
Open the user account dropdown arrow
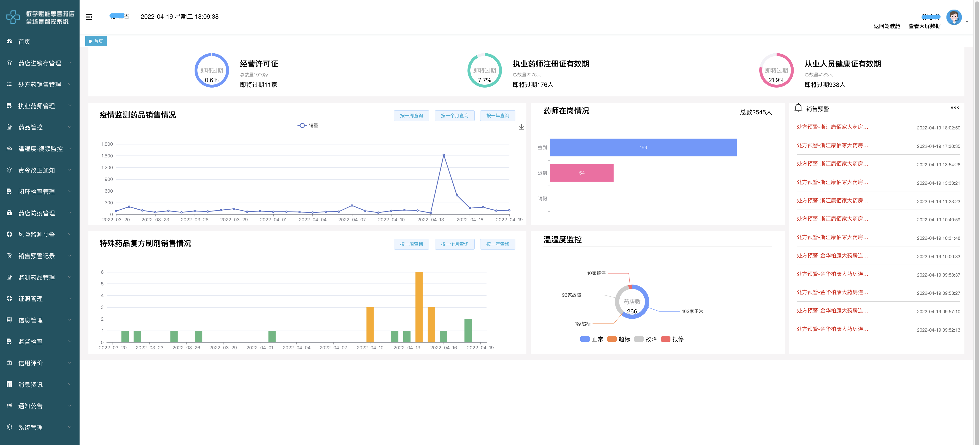click(x=967, y=22)
